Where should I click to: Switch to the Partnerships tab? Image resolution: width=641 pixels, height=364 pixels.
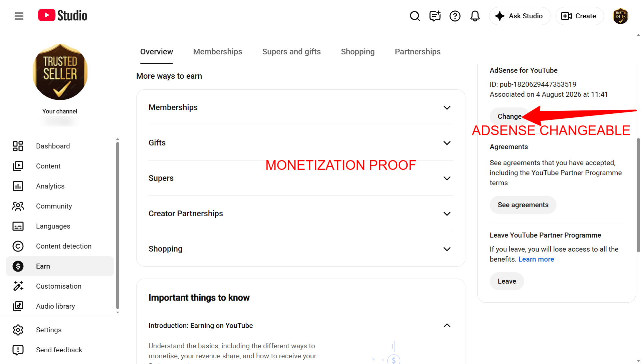(x=418, y=52)
